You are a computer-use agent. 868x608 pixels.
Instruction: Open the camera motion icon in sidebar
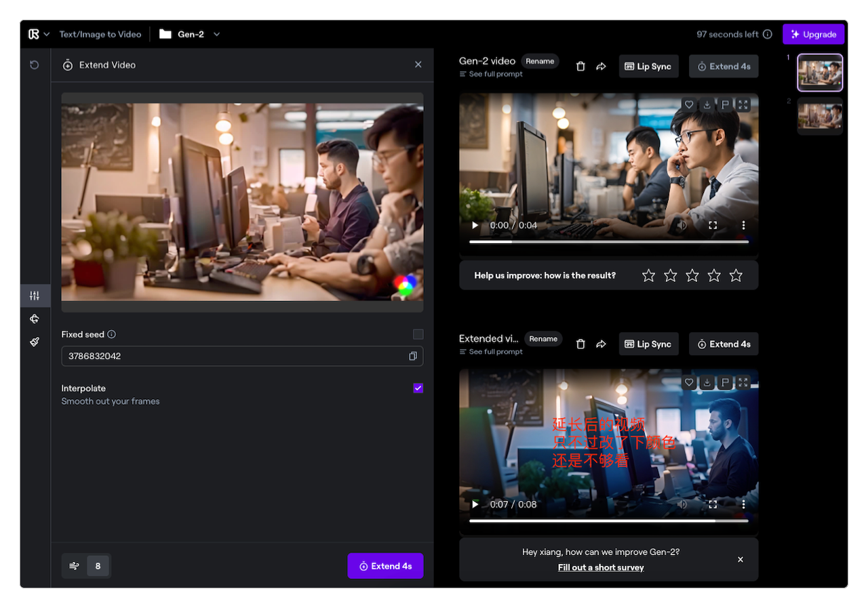[x=35, y=319]
